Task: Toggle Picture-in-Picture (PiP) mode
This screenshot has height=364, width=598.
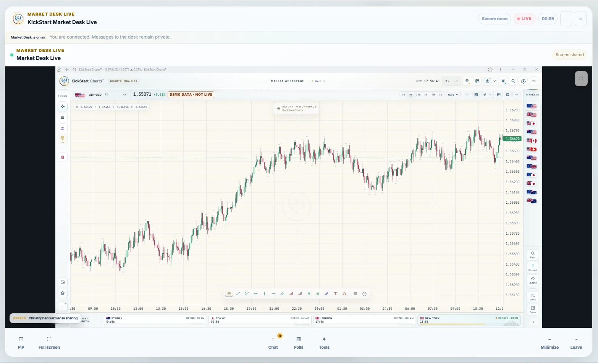Action: coord(21,343)
